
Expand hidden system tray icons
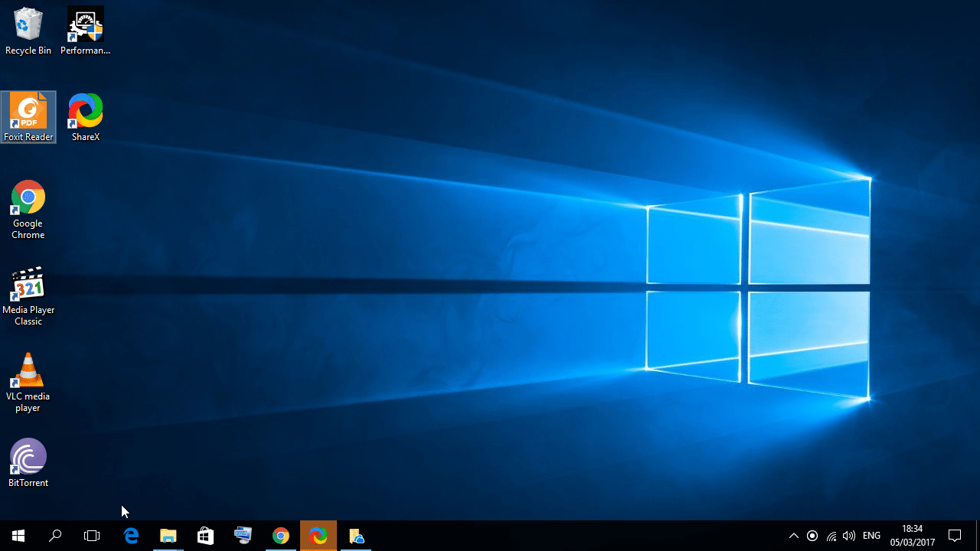(794, 536)
